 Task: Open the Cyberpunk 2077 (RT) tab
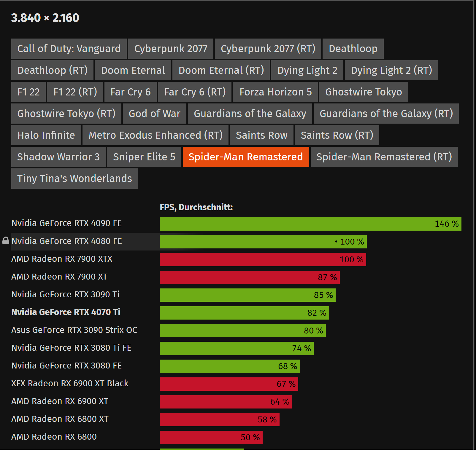coord(268,49)
